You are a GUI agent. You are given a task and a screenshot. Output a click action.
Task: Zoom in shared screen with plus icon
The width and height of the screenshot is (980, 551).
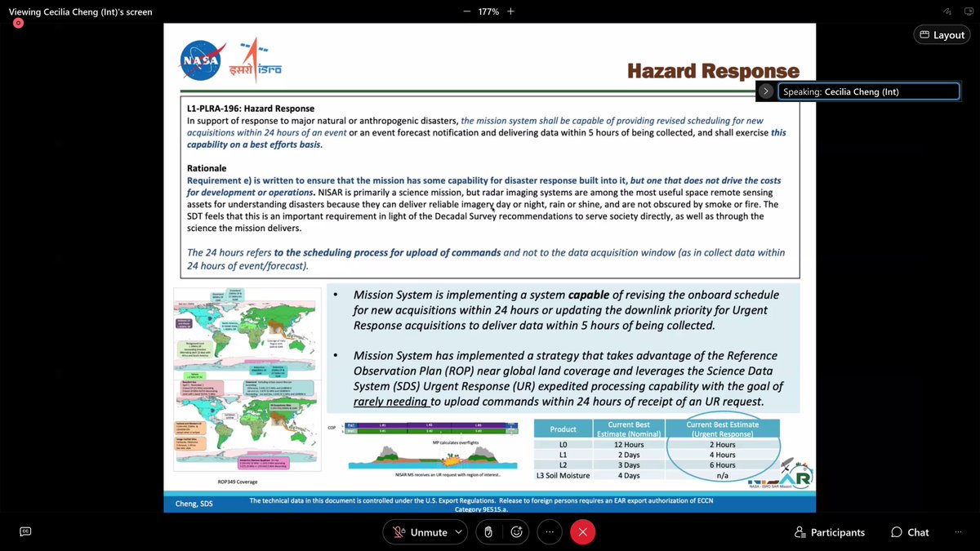(x=510, y=11)
